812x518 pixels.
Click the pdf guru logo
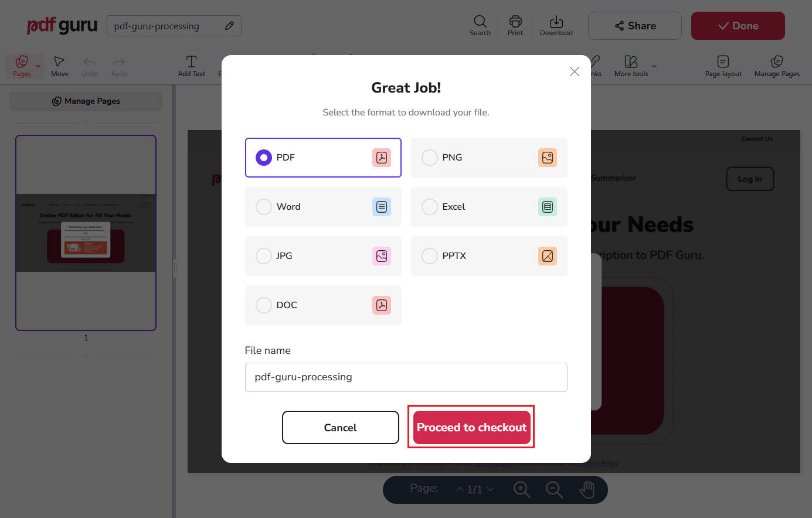62,26
